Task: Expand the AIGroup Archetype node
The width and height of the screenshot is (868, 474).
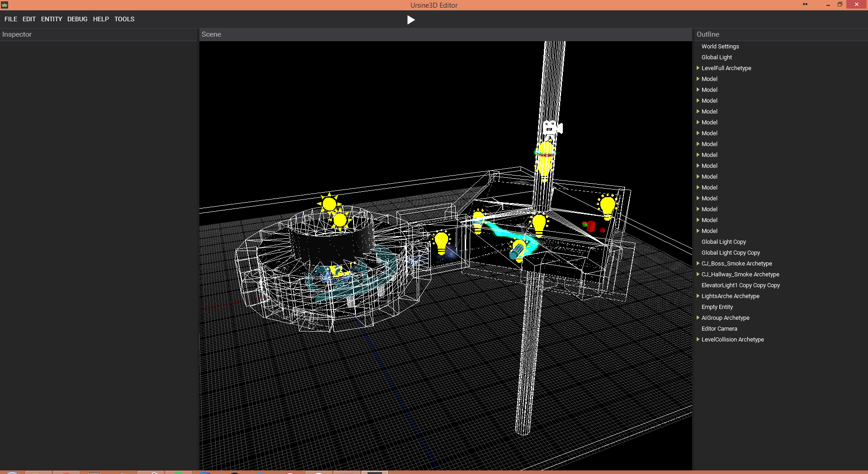Action: coord(698,318)
